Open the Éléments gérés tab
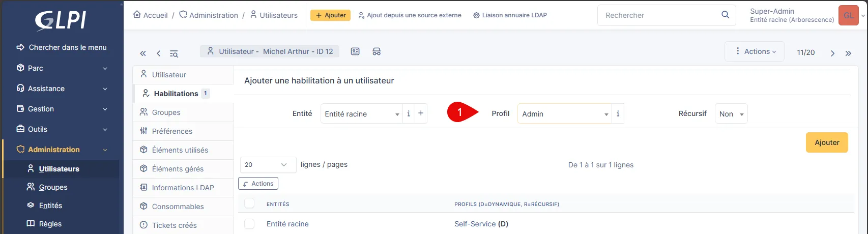Image resolution: width=868 pixels, height=234 pixels. pyautogui.click(x=183, y=169)
